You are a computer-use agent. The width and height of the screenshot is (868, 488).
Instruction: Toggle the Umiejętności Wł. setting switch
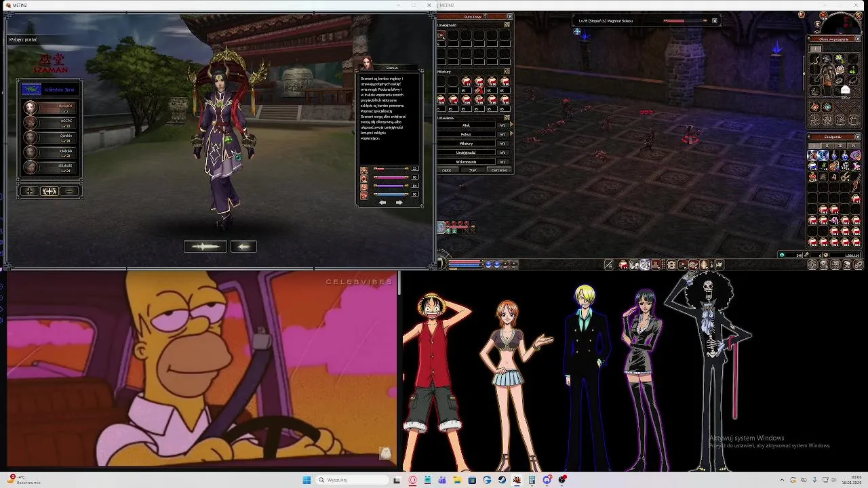pos(502,152)
